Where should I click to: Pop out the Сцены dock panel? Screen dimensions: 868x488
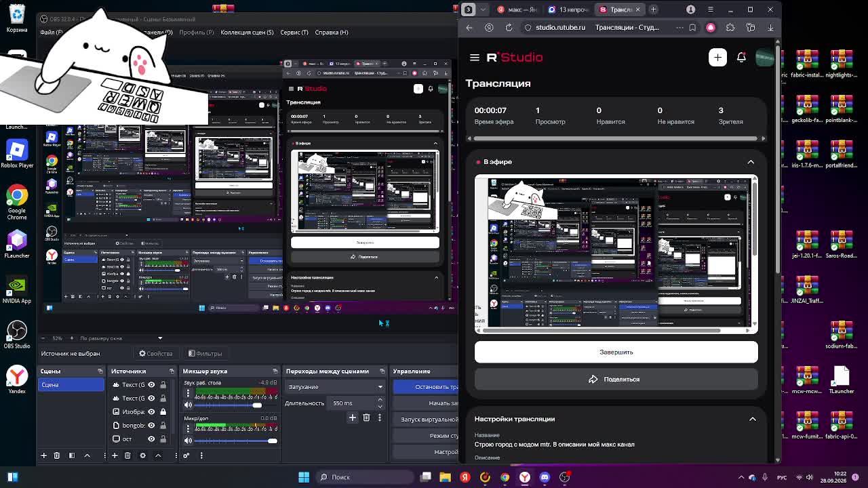coord(100,371)
